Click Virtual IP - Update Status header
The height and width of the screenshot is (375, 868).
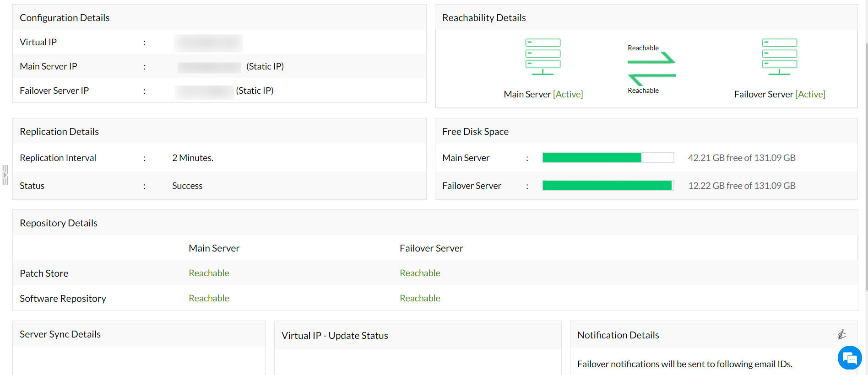(x=335, y=336)
